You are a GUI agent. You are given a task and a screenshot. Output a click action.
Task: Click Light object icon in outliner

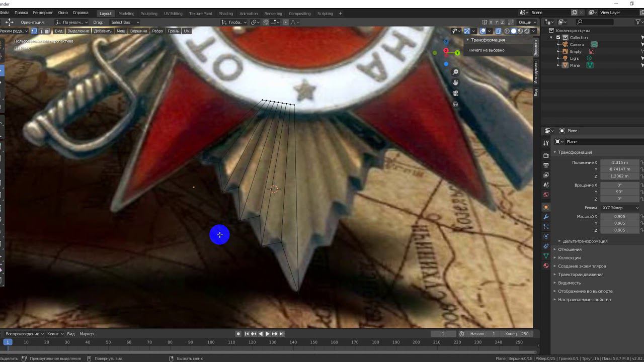pos(565,58)
